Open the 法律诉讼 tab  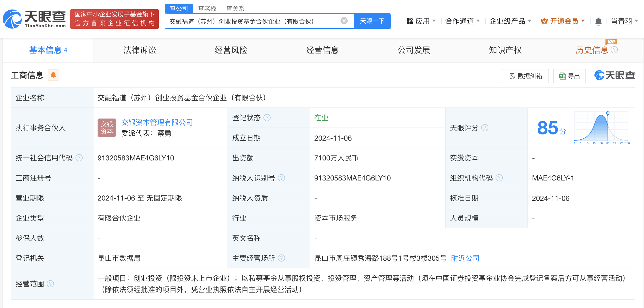click(x=139, y=50)
